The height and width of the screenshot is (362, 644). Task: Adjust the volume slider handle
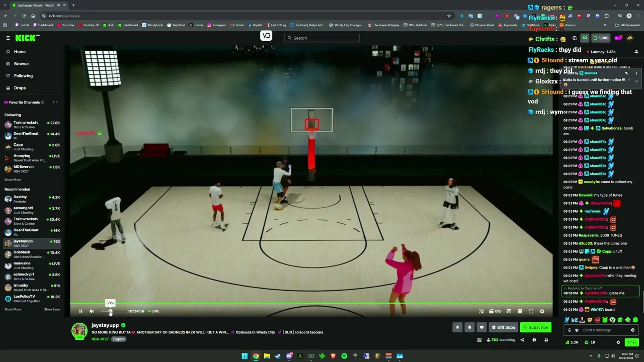pyautogui.click(x=110, y=311)
